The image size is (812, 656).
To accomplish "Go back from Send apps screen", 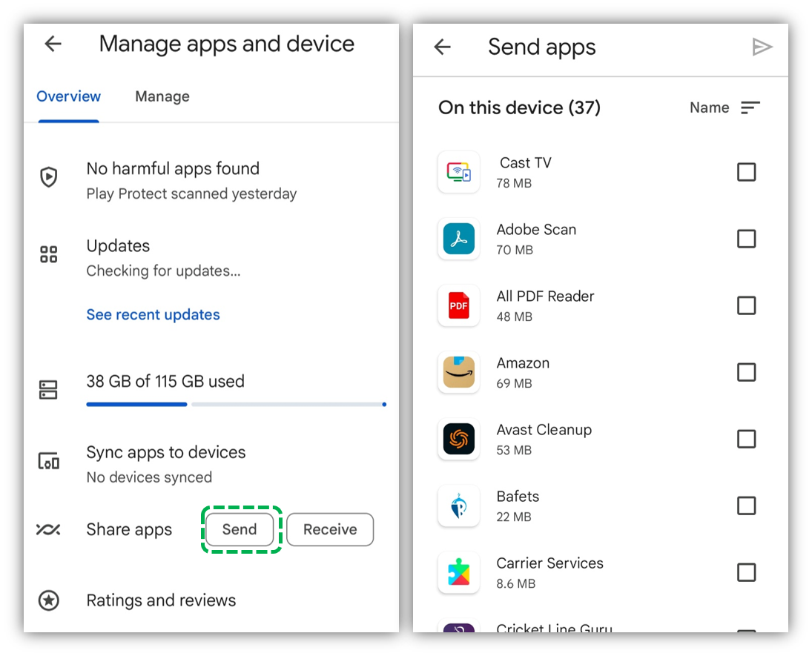I will click(442, 47).
